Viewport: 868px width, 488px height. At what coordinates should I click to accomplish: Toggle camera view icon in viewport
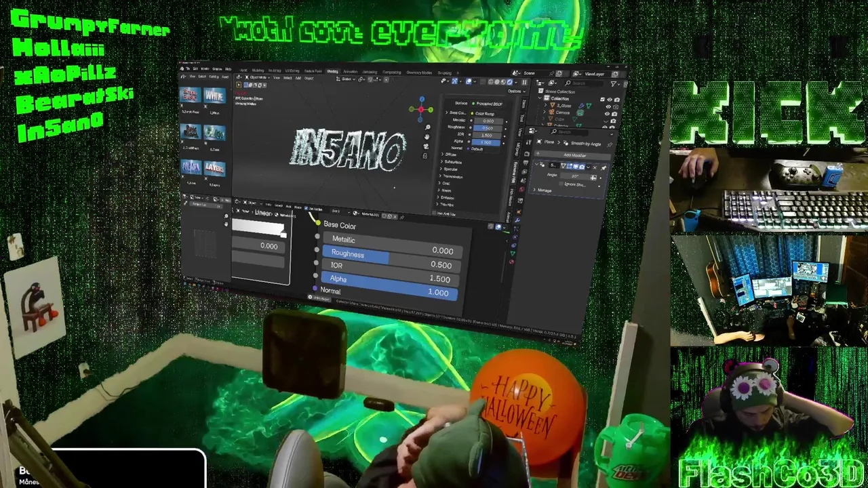(427, 146)
